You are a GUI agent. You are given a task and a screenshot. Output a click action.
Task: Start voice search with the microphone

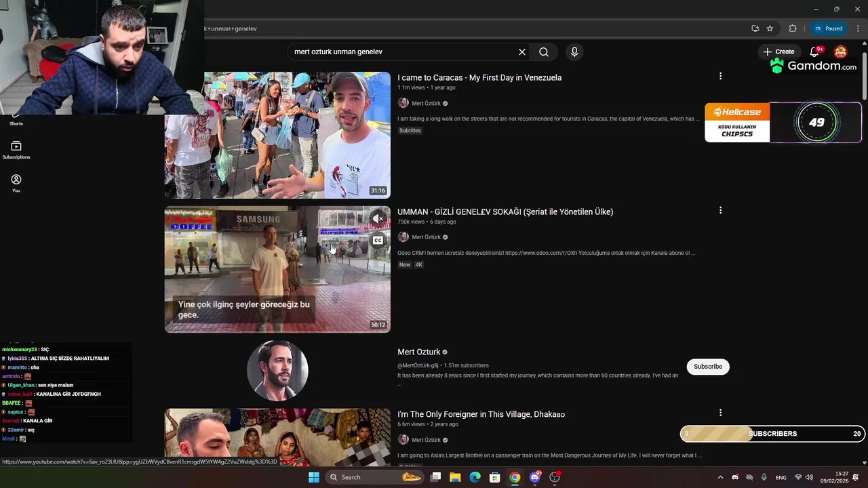point(574,52)
